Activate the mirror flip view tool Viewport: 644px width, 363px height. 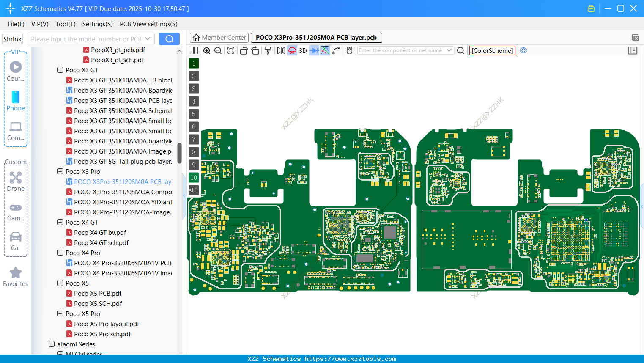(280, 50)
